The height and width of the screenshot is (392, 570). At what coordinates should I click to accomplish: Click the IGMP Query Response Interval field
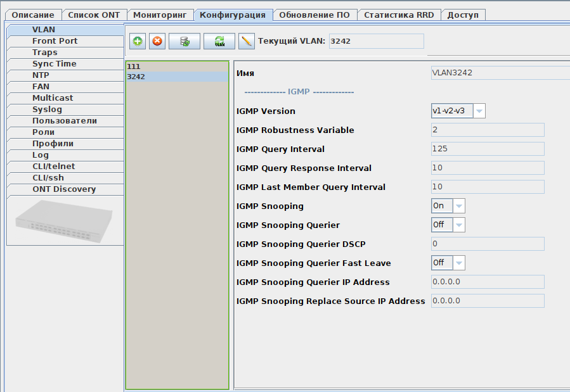coord(488,168)
